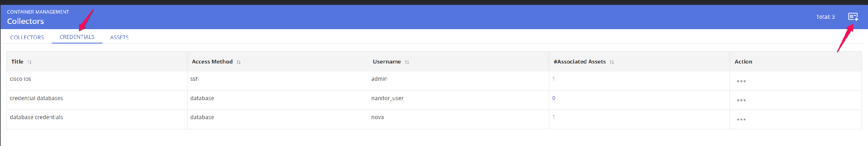Click the Username column header text
This screenshot has height=146, width=868.
[387, 61]
